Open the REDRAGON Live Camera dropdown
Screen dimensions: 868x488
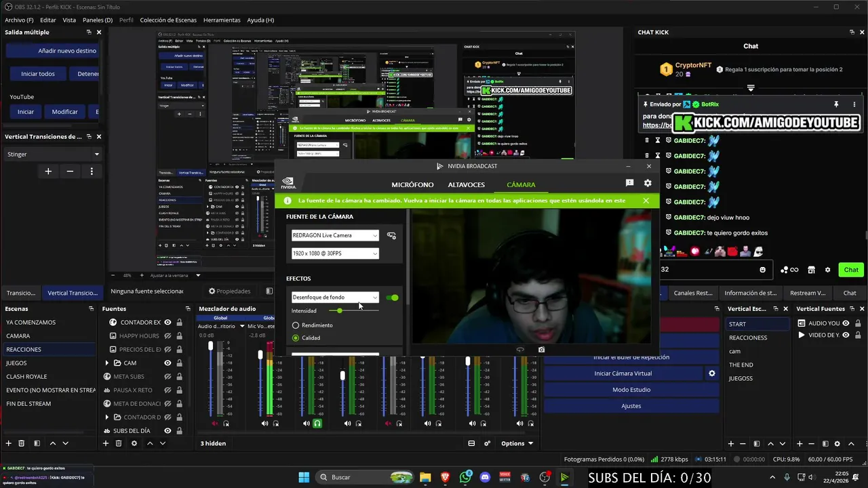(335, 235)
